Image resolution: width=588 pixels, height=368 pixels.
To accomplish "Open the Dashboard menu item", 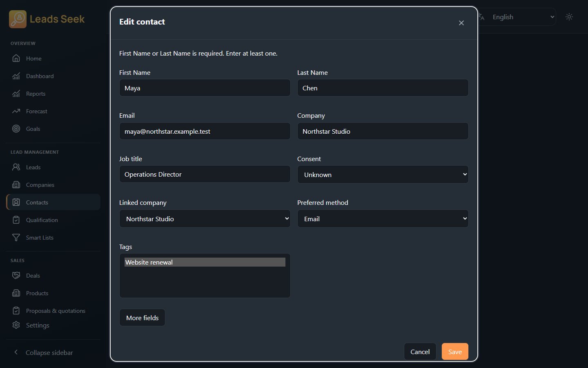I will tap(53, 76).
